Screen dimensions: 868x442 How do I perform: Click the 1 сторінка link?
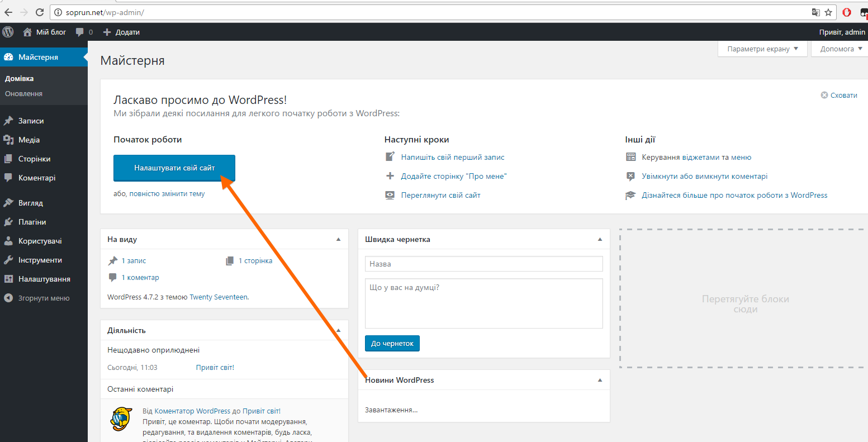point(255,260)
